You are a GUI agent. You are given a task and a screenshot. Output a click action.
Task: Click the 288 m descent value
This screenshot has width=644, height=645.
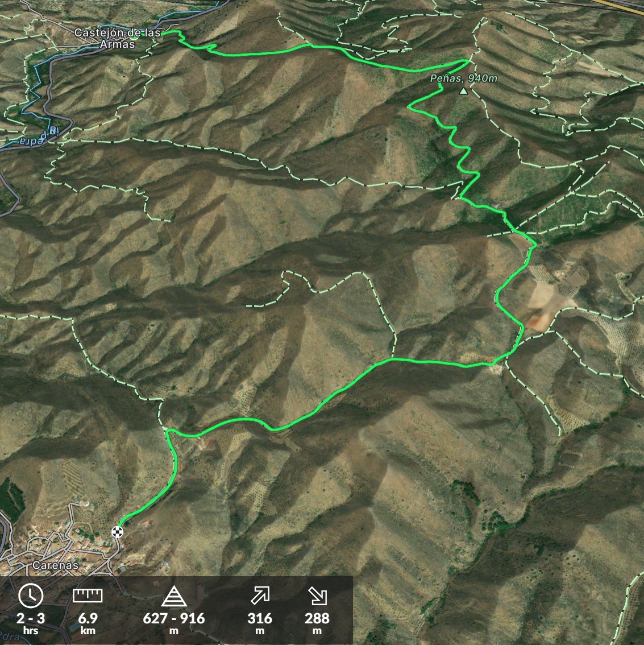point(317,623)
